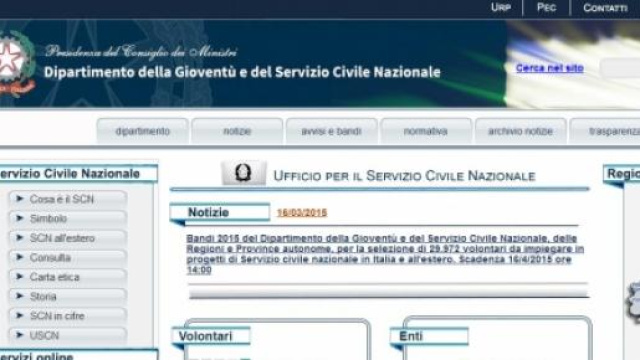Open the USCN sidebar item

(x=68, y=335)
